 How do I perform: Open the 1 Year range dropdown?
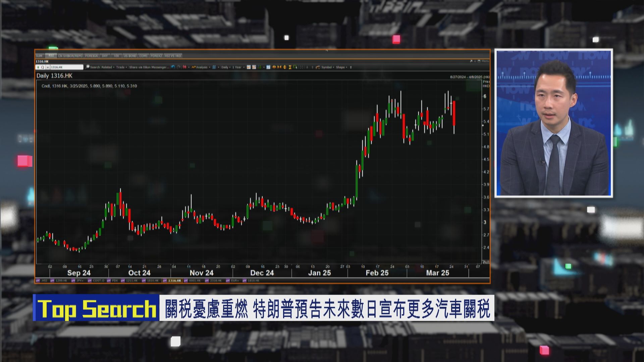tap(237, 67)
